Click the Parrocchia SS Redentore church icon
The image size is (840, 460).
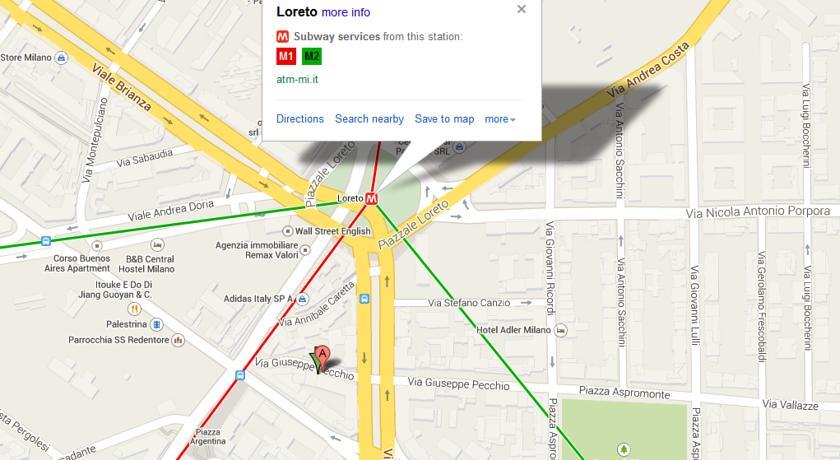coord(178,340)
